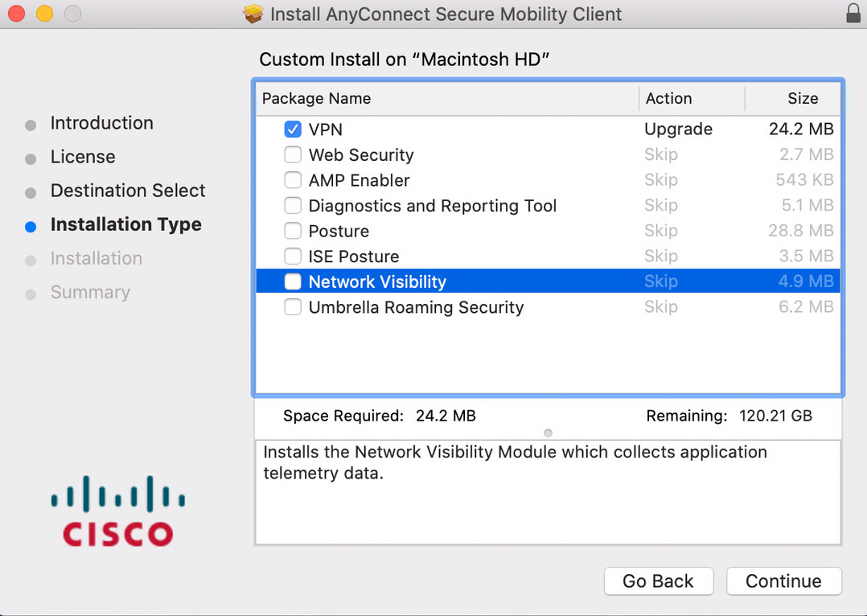
Task: Check Diagnostics and Reporting Tool checkbox
Action: (293, 205)
